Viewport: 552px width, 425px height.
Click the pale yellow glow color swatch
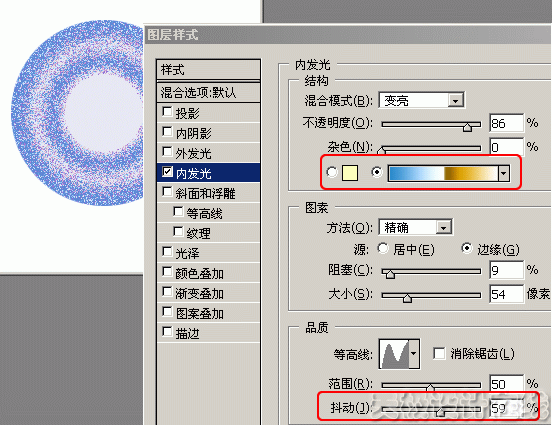(x=350, y=173)
